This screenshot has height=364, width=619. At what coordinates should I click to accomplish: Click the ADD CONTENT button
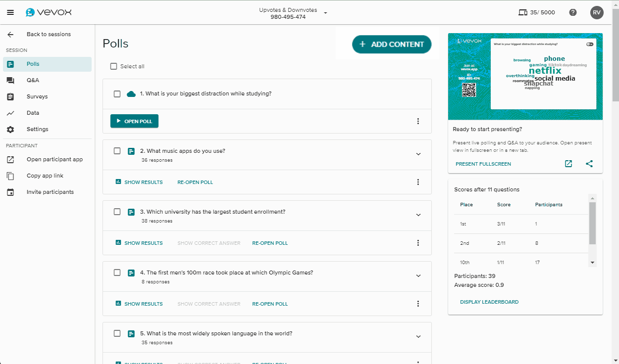click(392, 44)
